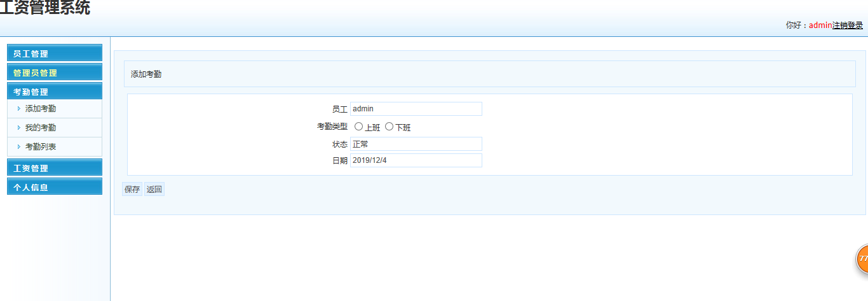Click the admin username in header

pos(820,25)
